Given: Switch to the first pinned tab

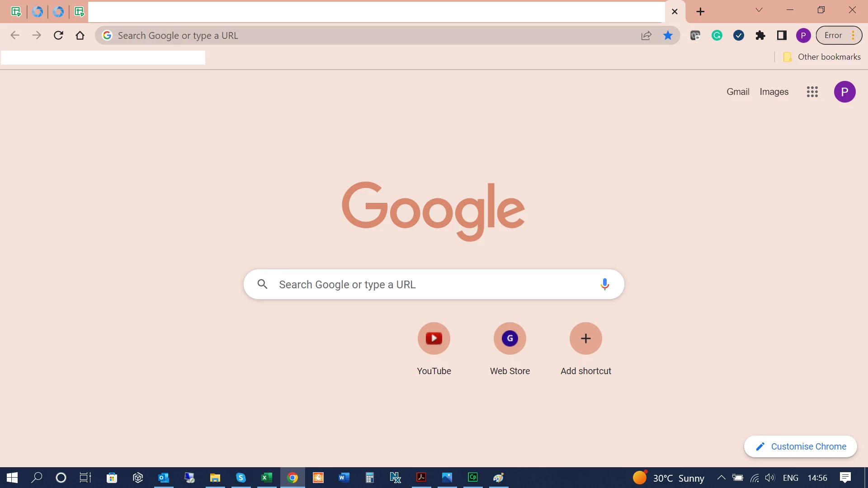Looking at the screenshot, I should click(x=16, y=12).
